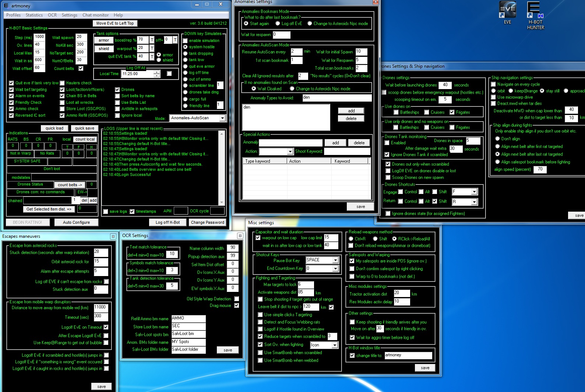Open the Profiles menu

13,15
